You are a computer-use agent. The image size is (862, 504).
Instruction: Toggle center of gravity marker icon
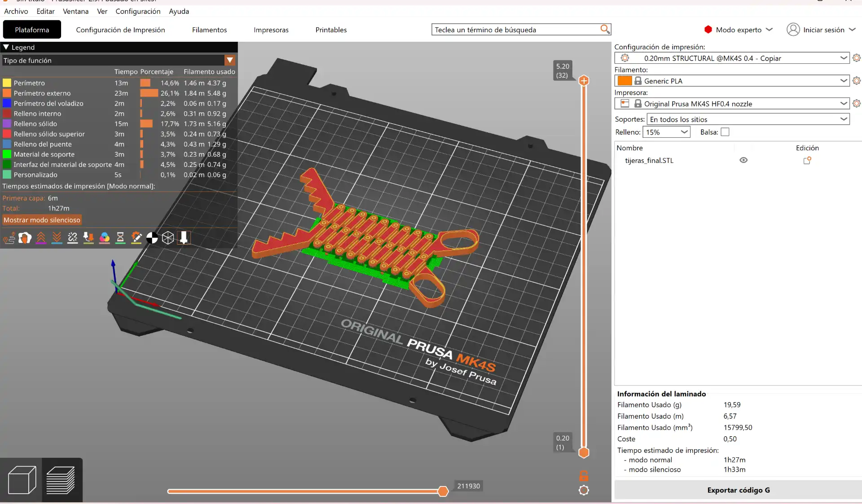point(152,238)
